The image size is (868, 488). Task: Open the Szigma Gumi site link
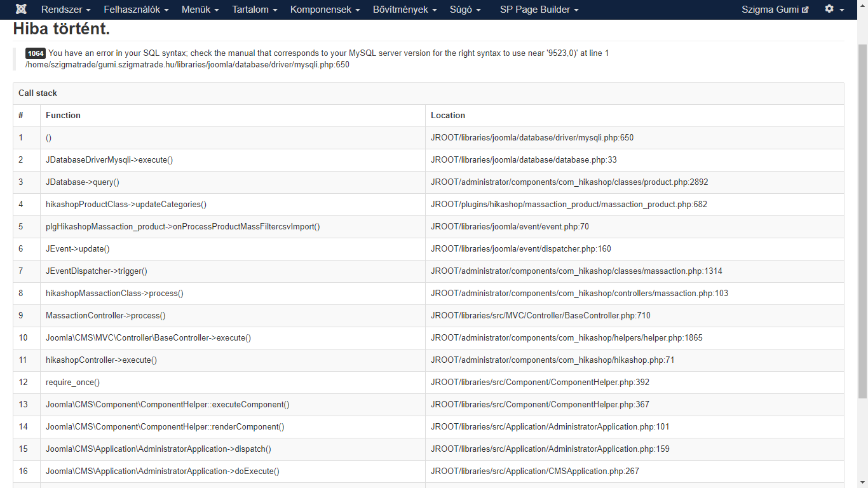(x=775, y=10)
